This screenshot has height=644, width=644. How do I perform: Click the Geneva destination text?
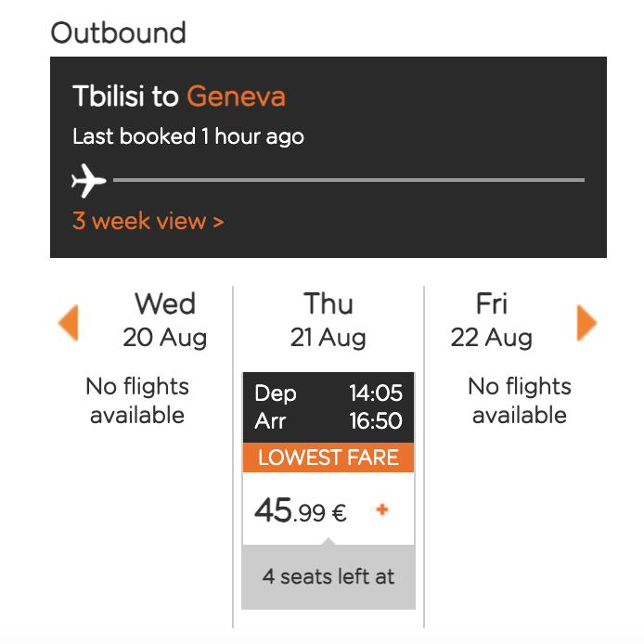[236, 97]
